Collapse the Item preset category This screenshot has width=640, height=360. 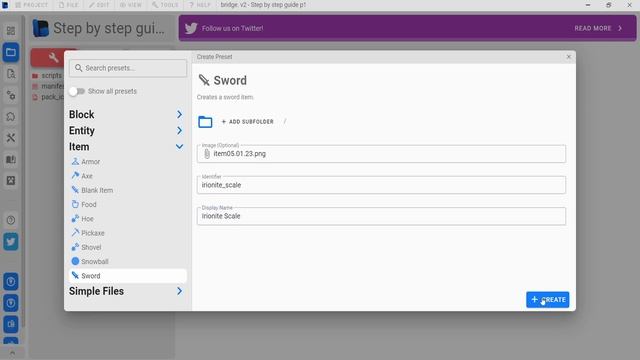tap(127, 147)
